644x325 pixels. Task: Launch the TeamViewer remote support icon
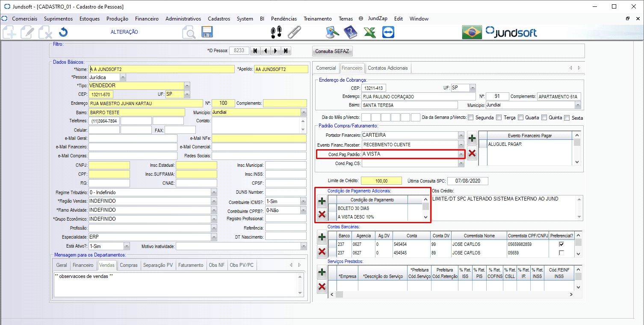click(x=388, y=32)
